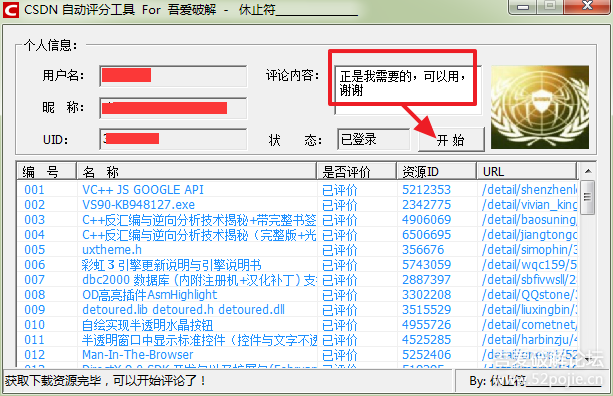The height and width of the screenshot is (396, 613).
Task: Click URL /detail/sbfivwsll
Action: coord(529,280)
